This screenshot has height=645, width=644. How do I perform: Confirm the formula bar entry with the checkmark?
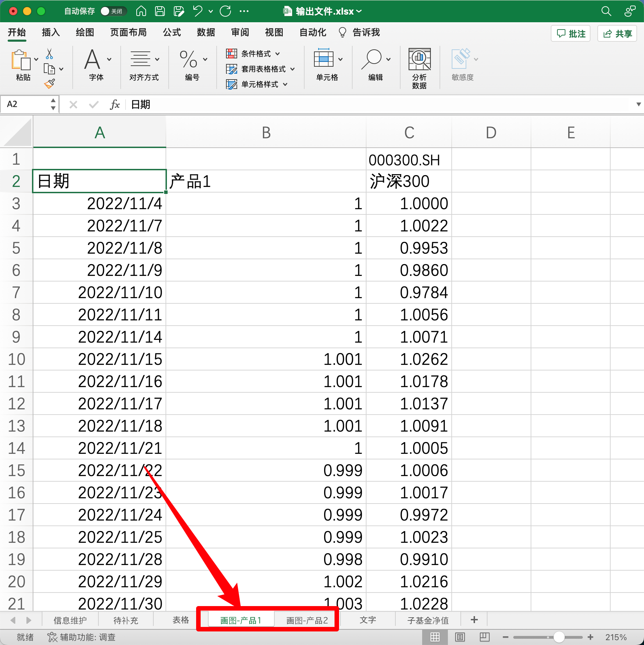point(94,104)
